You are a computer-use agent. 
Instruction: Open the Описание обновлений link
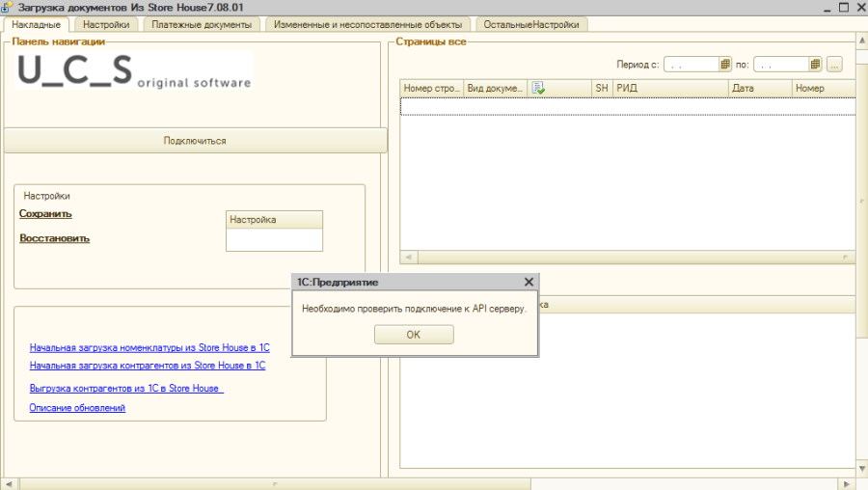pyautogui.click(x=77, y=408)
